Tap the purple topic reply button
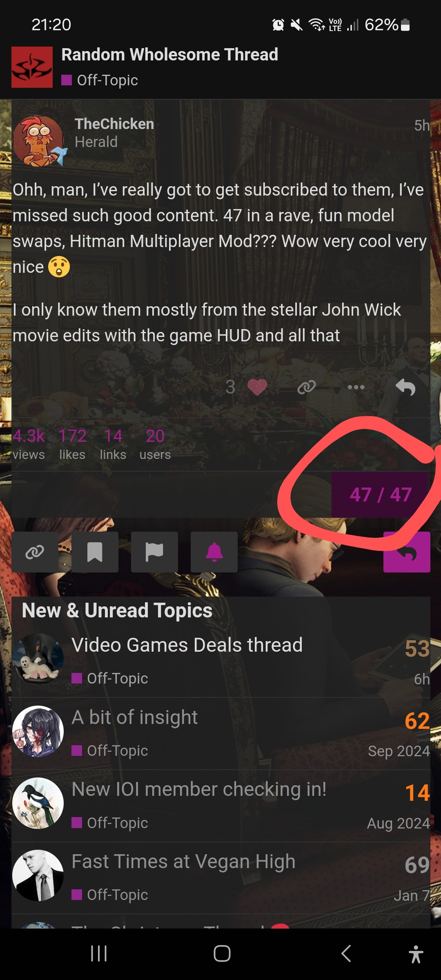 tap(407, 552)
